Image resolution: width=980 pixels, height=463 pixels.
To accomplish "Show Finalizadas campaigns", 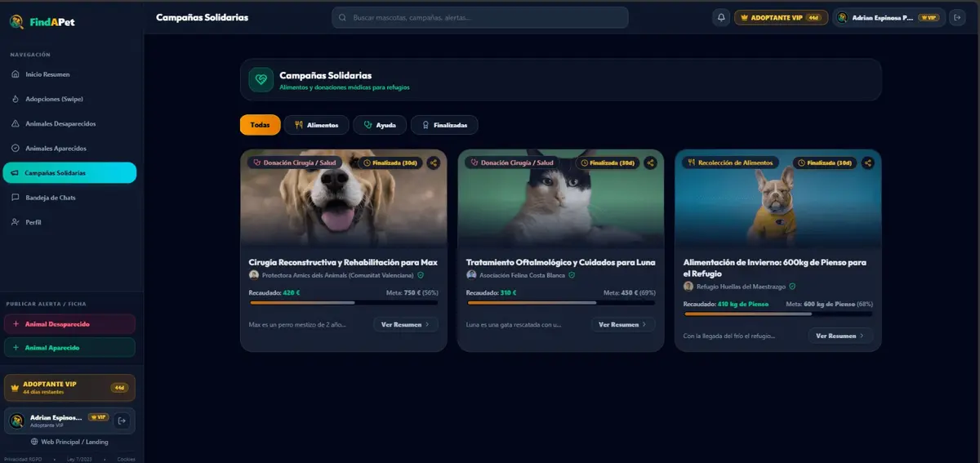I will tap(444, 125).
